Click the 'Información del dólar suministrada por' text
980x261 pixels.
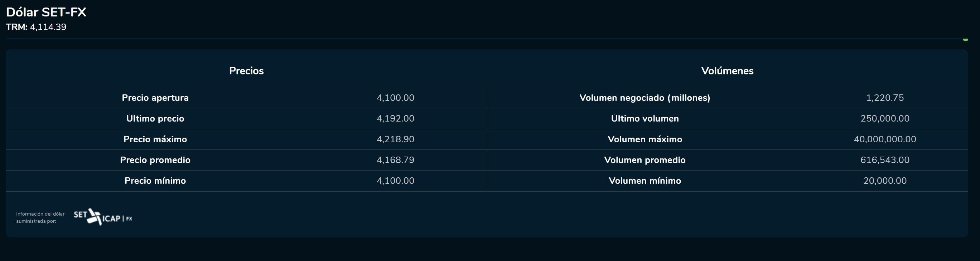40,217
